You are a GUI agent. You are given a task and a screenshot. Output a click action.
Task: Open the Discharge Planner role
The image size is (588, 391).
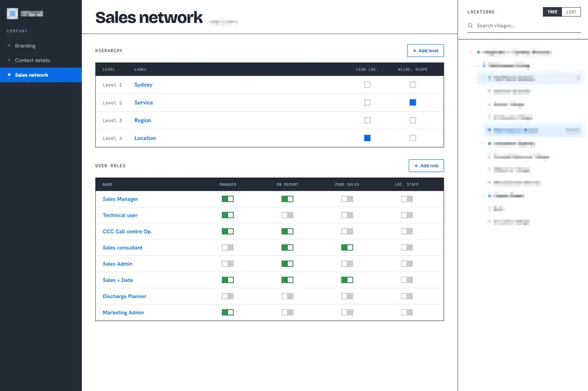tap(125, 296)
